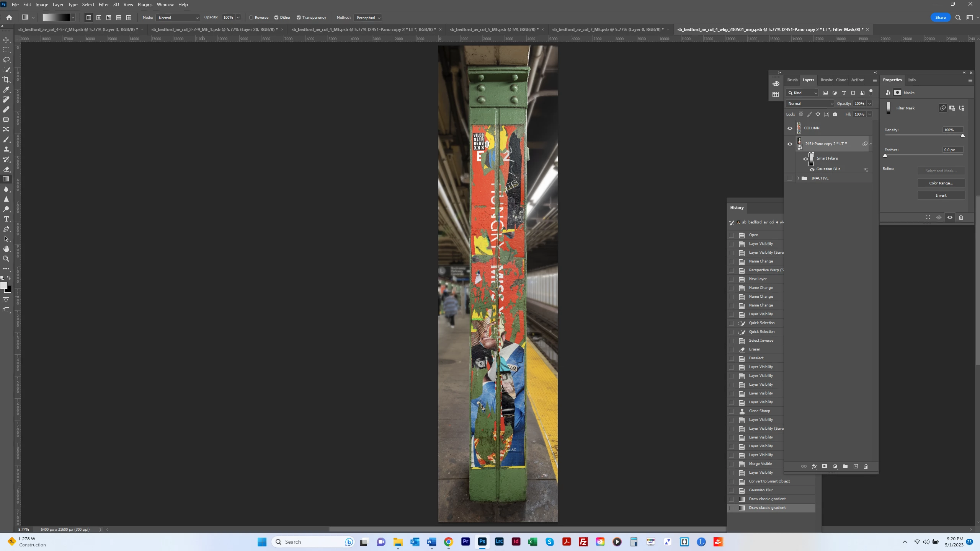The width and height of the screenshot is (980, 551).
Task: Uncheck the Dither option
Action: [276, 18]
